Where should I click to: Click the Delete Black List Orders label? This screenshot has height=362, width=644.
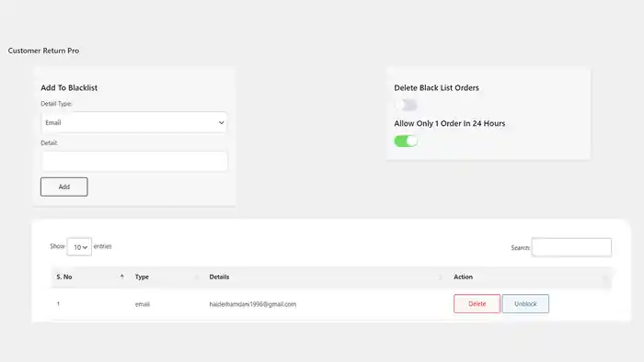coord(436,87)
